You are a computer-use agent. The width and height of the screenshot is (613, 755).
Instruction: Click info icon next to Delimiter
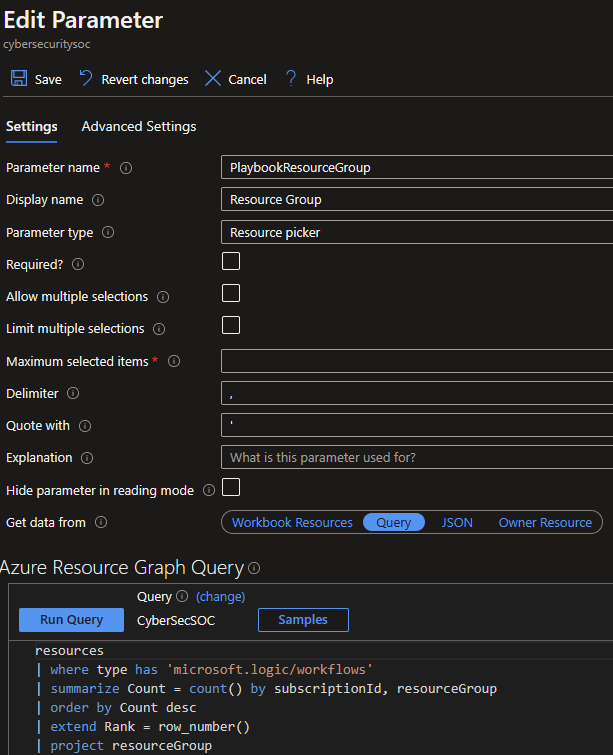(73, 393)
